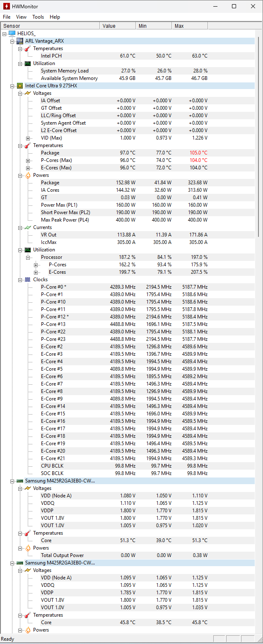Open the View menu
The image size is (263, 644).
click(x=21, y=17)
